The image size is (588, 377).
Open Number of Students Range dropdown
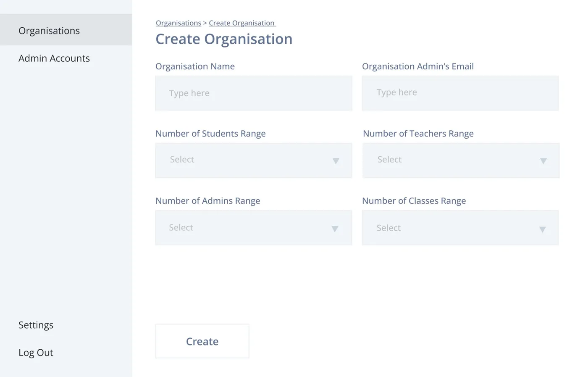(x=254, y=161)
